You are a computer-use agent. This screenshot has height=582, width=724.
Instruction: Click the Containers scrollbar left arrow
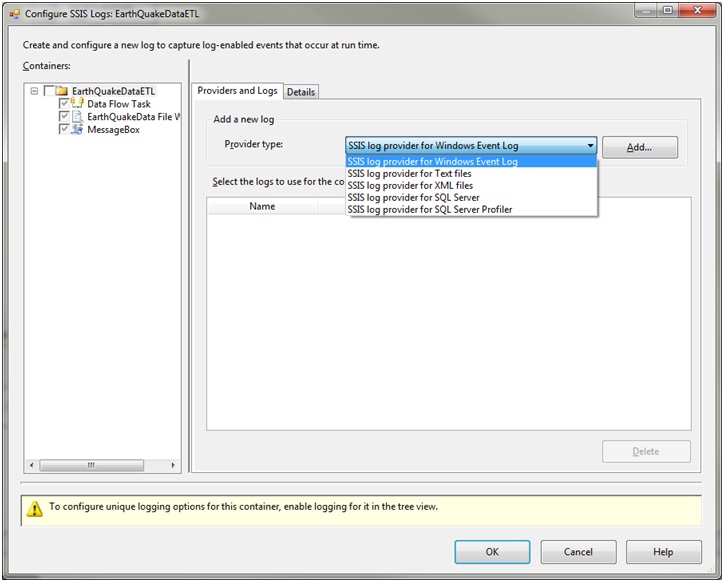point(31,465)
